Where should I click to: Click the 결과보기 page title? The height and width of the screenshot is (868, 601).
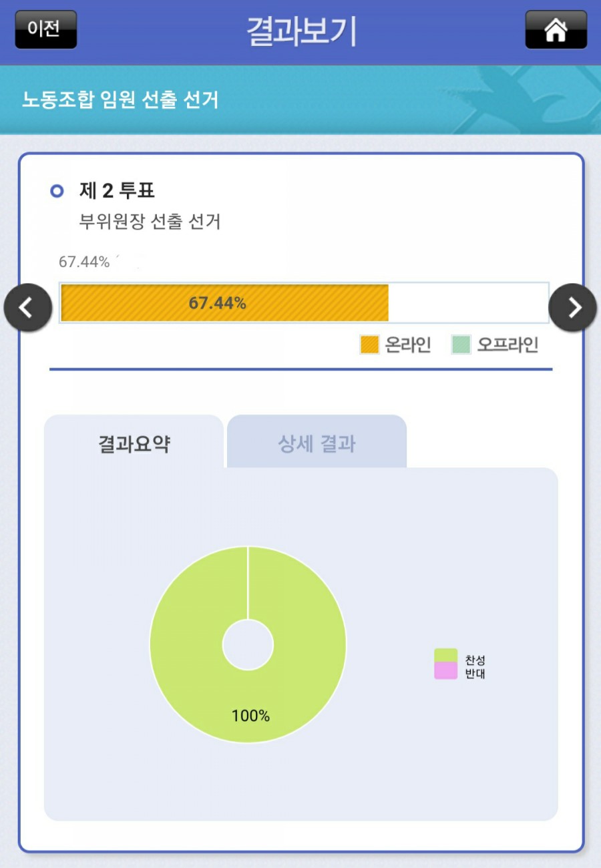tap(301, 31)
